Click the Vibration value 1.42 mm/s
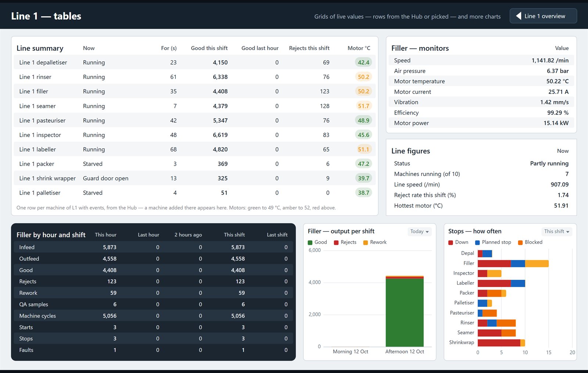Image resolution: width=588 pixels, height=373 pixels. 554,102
